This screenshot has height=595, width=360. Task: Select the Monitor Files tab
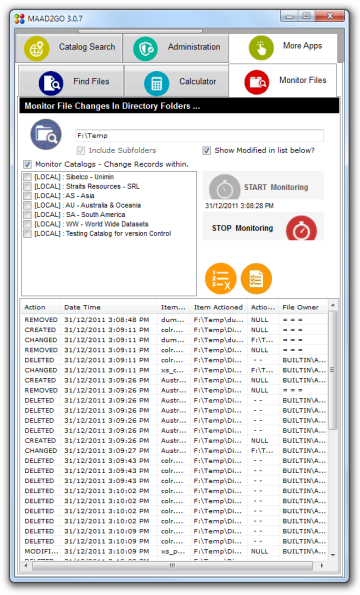283,80
